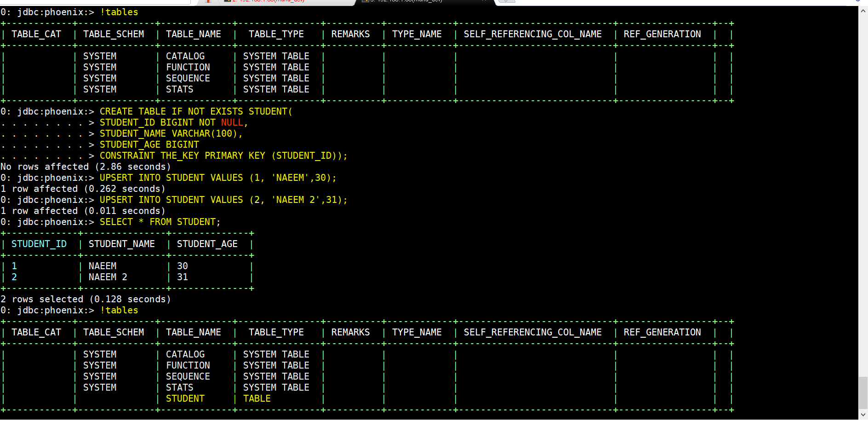Click the scrollbar down arrow at bottom
This screenshot has height=421, width=868.
coord(863,415)
